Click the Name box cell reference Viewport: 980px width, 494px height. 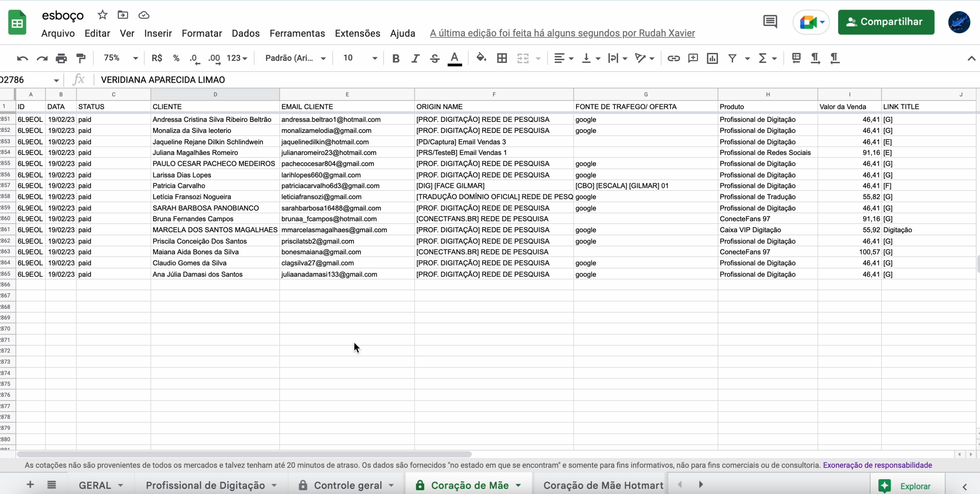(31, 80)
